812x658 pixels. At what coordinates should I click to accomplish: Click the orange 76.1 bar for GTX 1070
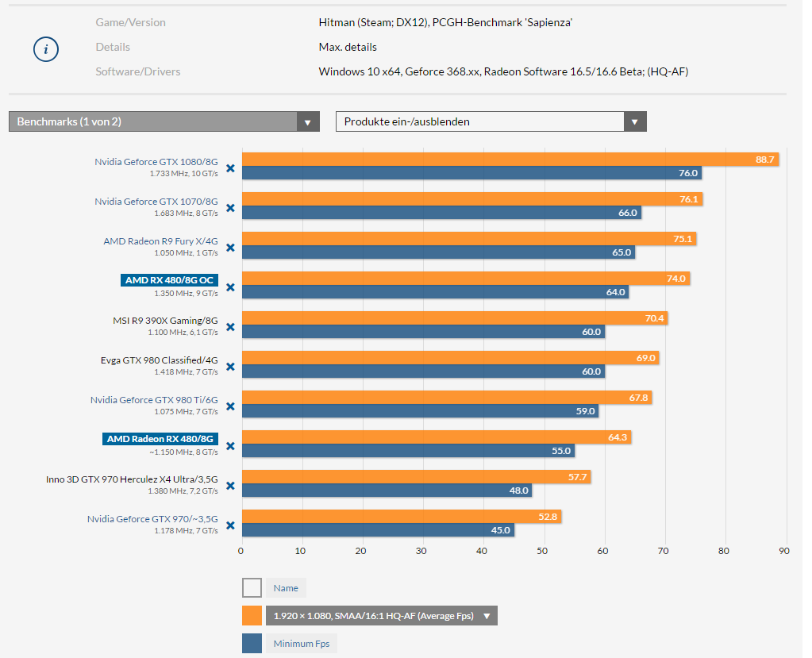(x=472, y=199)
